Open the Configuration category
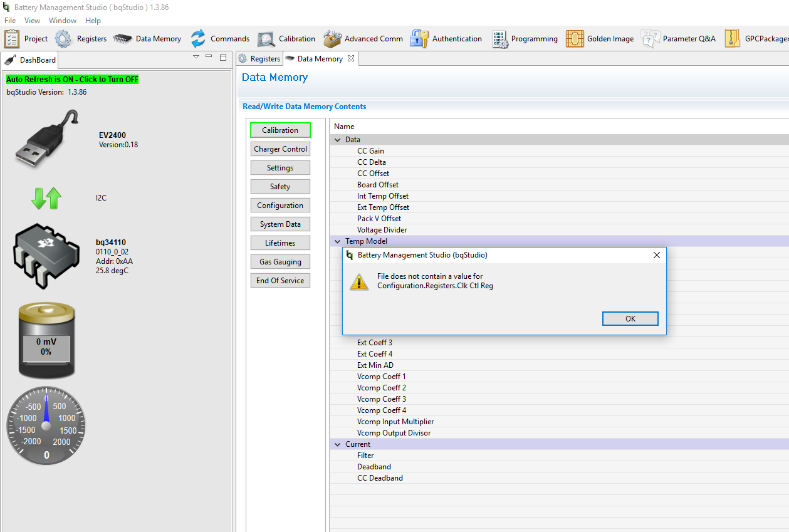This screenshot has width=789, height=532. [x=280, y=206]
